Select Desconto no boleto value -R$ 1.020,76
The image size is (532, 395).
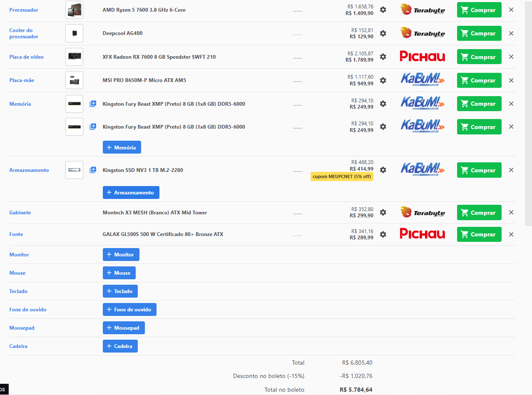coord(356,376)
